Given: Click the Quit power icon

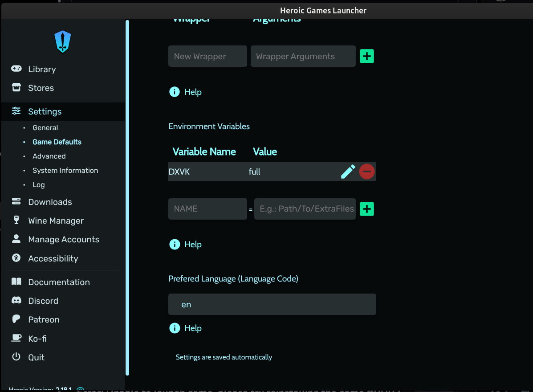Looking at the screenshot, I should [x=16, y=357].
